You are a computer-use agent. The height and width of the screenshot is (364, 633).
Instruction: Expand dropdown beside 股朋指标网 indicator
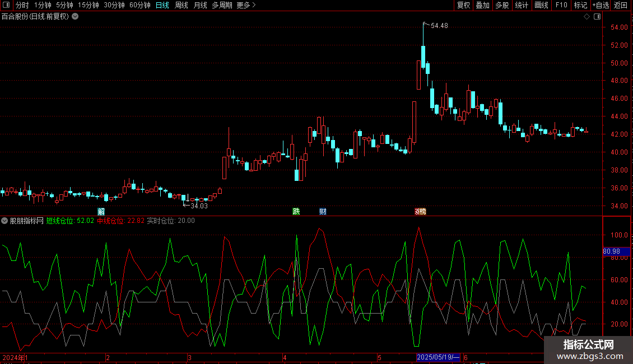coord(4,221)
